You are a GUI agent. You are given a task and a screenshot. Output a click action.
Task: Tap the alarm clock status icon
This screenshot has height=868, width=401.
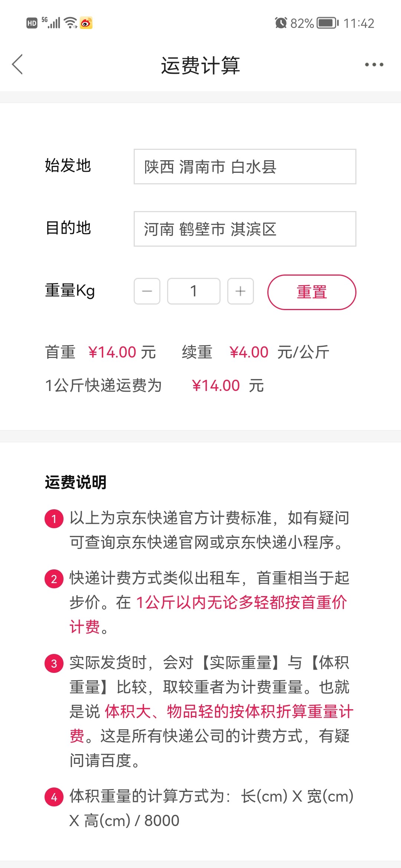[x=281, y=23]
